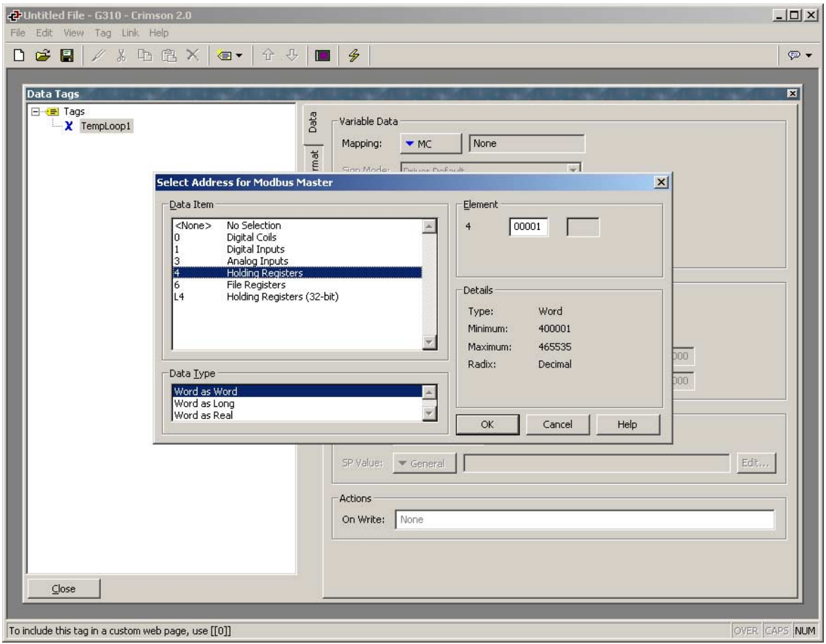The image size is (826, 644).
Task: Click the OVER indicator in the status bar
Action: 746,631
